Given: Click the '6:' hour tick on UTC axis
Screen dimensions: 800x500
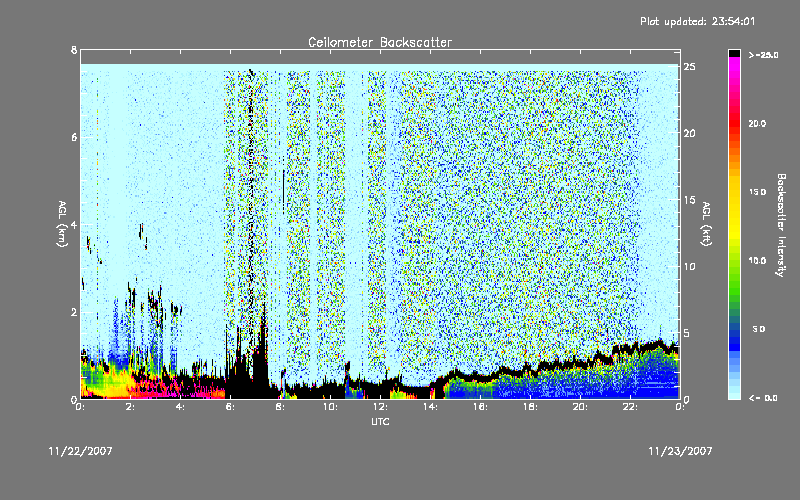Looking at the screenshot, I should coord(231,407).
